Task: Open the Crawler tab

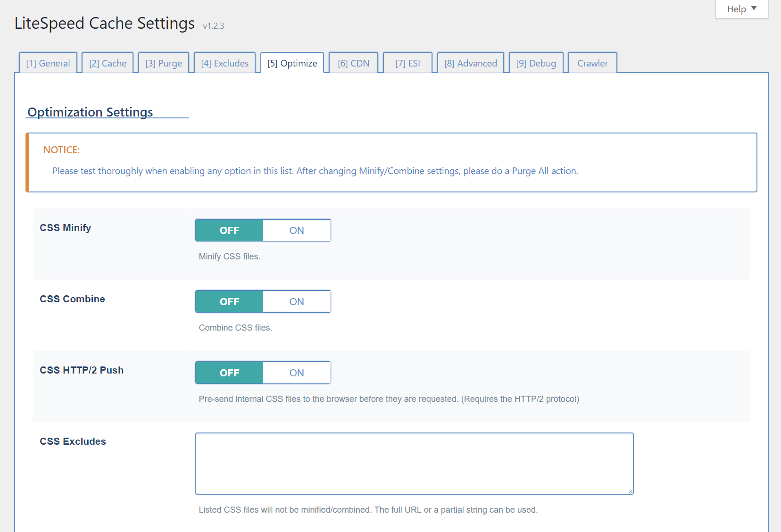Action: click(x=592, y=63)
